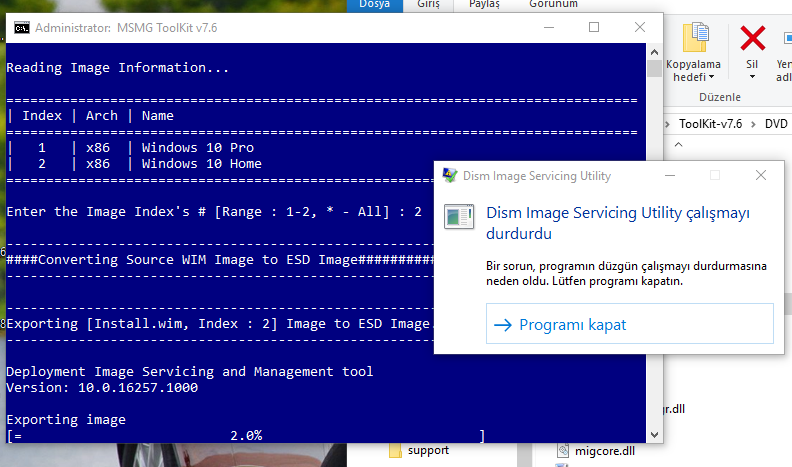Click the migcore.dll file icon

(563, 450)
